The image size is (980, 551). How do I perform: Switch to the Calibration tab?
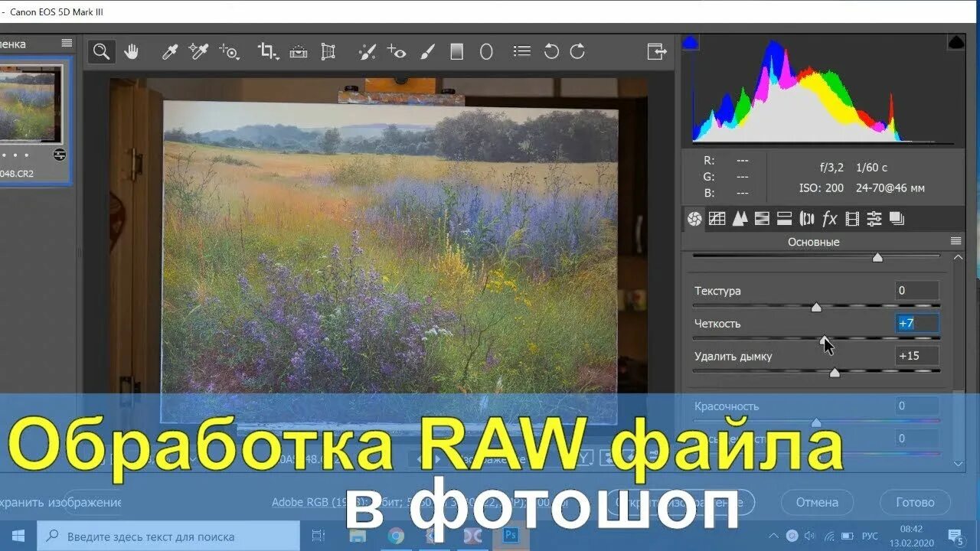tap(874, 219)
